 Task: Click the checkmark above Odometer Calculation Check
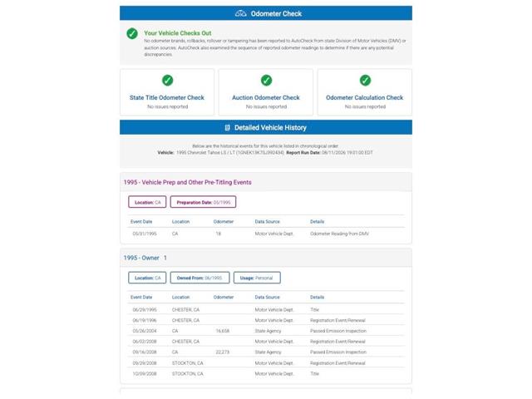coord(365,81)
